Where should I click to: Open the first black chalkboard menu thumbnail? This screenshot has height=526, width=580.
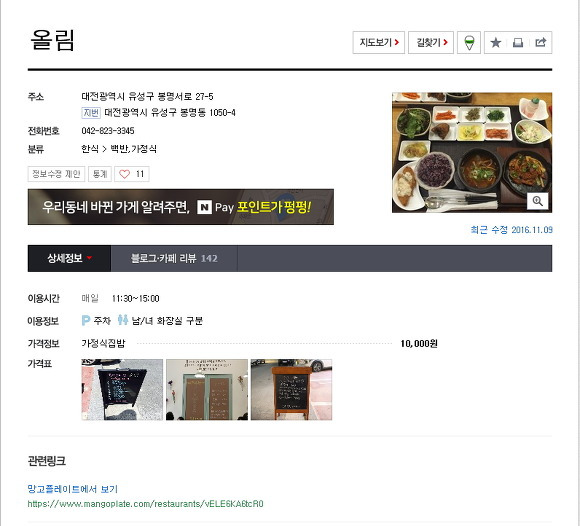coord(122,390)
